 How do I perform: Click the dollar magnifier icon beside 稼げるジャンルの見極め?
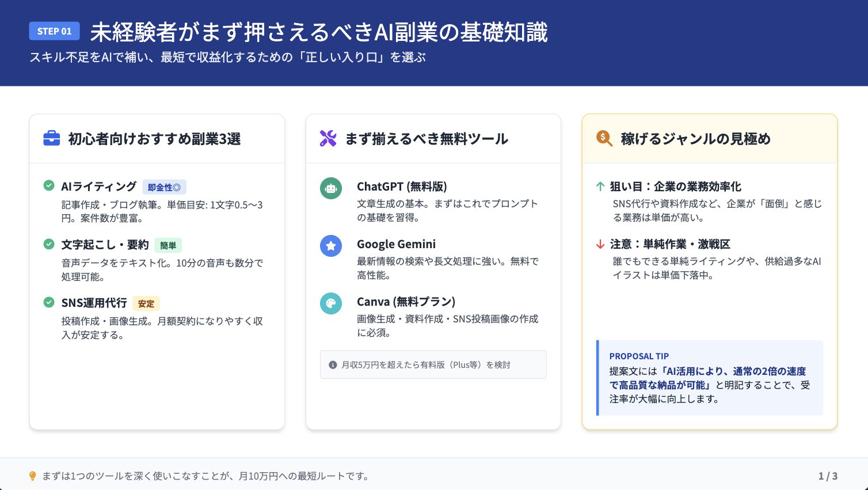604,139
